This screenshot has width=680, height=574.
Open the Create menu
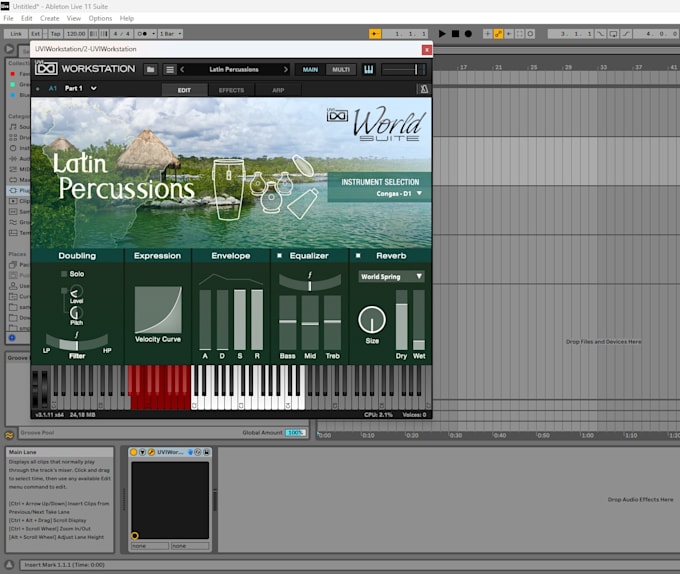pyautogui.click(x=49, y=18)
